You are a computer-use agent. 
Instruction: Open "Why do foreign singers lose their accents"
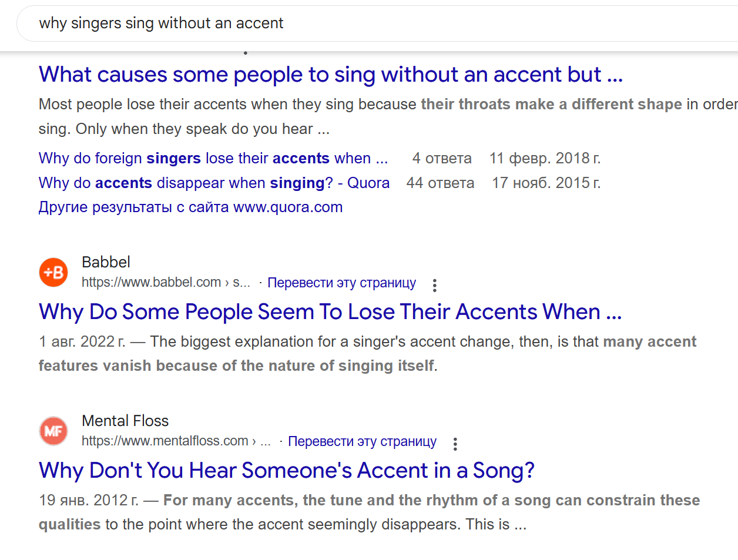coord(213,159)
